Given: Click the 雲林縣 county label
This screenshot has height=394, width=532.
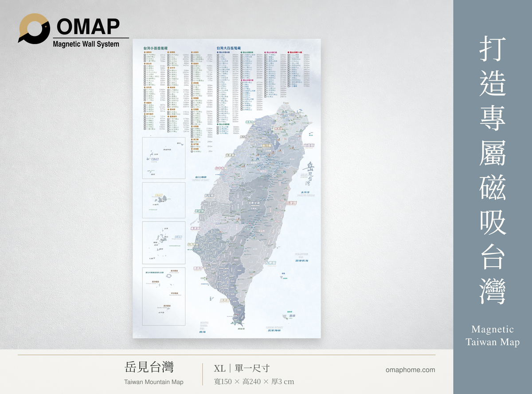Looking at the screenshot, I should 199,212.
